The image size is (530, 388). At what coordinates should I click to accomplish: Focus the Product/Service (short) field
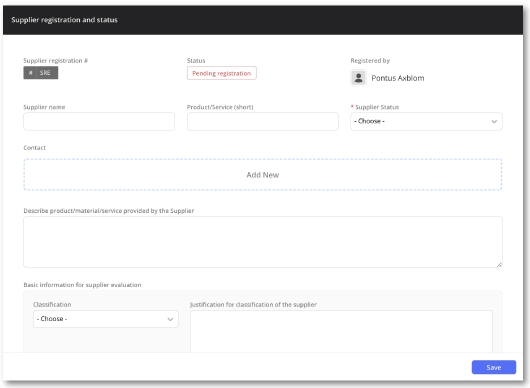pos(263,121)
